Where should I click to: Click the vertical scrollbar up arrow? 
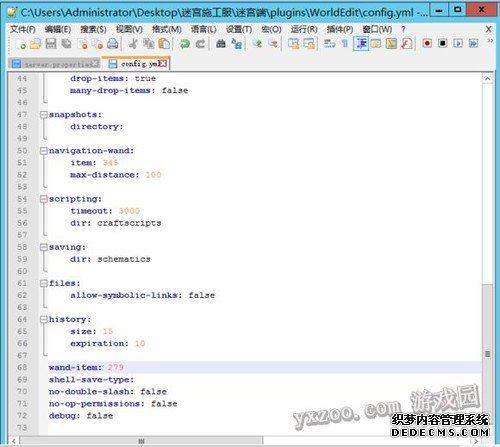(487, 79)
